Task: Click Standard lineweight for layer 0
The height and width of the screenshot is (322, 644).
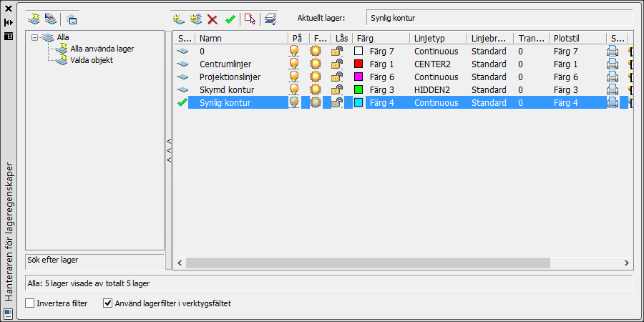Action: 489,52
